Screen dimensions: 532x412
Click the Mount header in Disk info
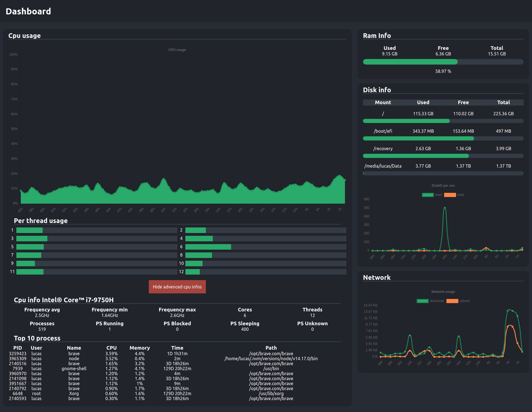coord(383,103)
